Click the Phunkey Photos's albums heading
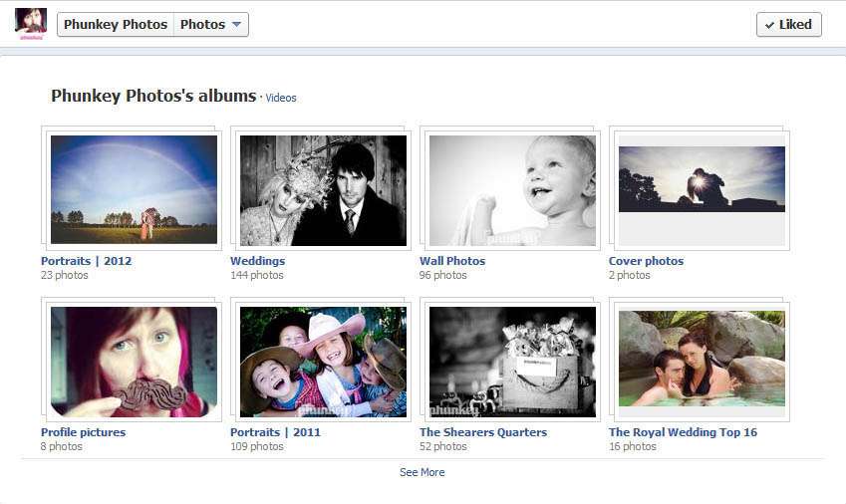The width and height of the screenshot is (846, 504). click(153, 96)
